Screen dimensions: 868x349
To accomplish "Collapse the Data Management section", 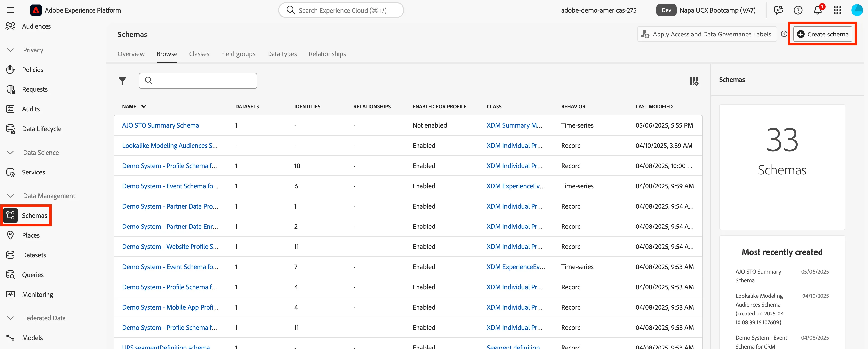I will 10,196.
